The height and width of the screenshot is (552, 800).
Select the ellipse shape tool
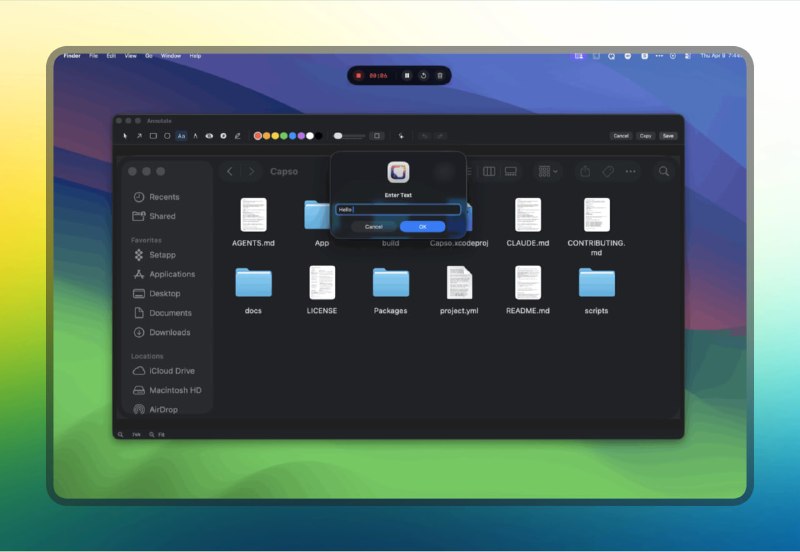(x=167, y=136)
